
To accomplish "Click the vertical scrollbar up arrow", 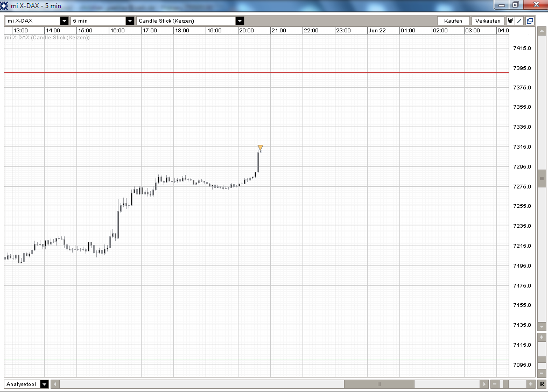I will tap(542, 31).
